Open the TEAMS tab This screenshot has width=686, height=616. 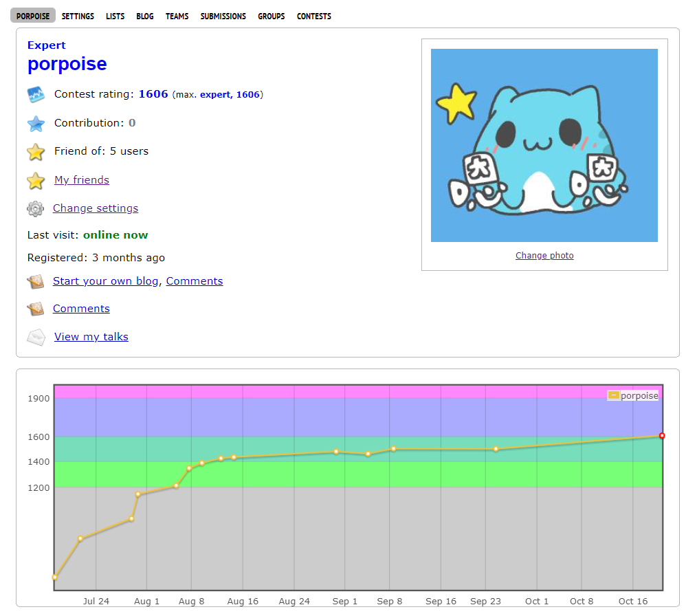(x=177, y=16)
